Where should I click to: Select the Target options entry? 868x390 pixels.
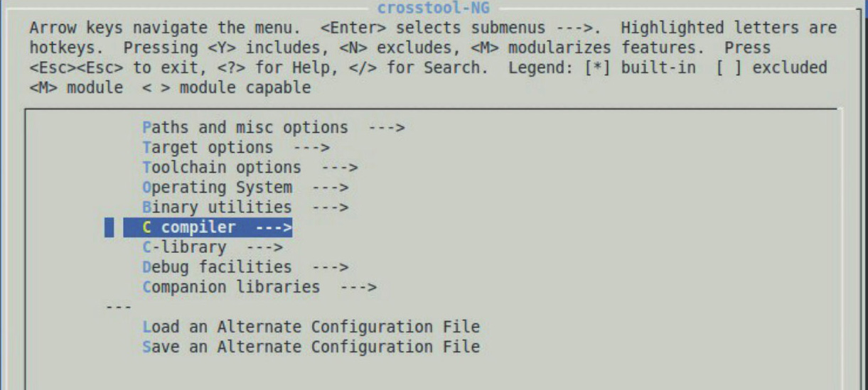(x=208, y=148)
